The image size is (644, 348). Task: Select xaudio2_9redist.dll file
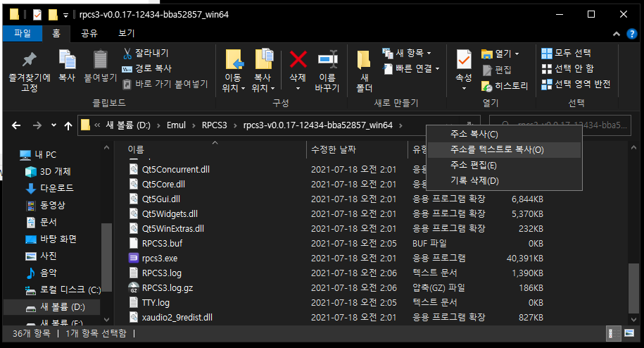click(177, 318)
